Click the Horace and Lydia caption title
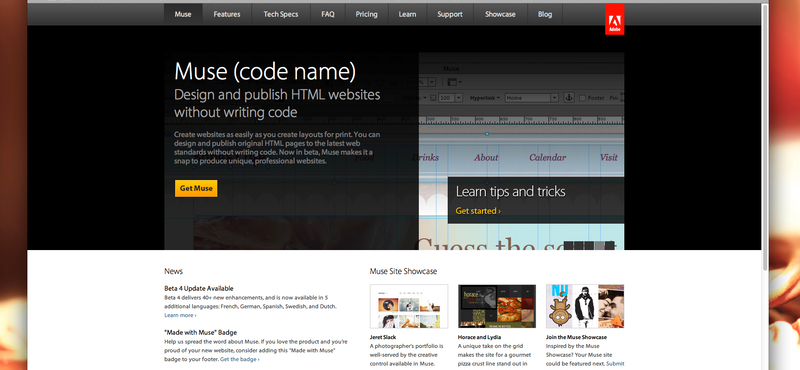Viewport: 800px width, 370px height. click(480, 337)
